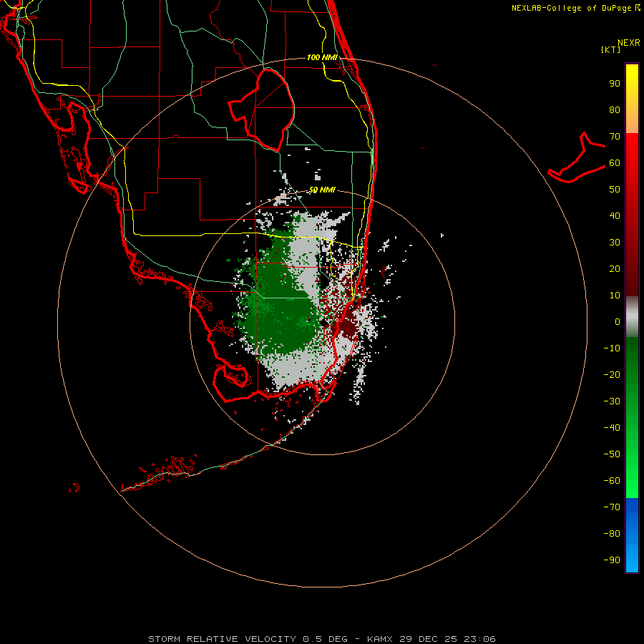The height and width of the screenshot is (644, 644).
Task: Click the 100 NMI range ring label
Action: coord(322,57)
